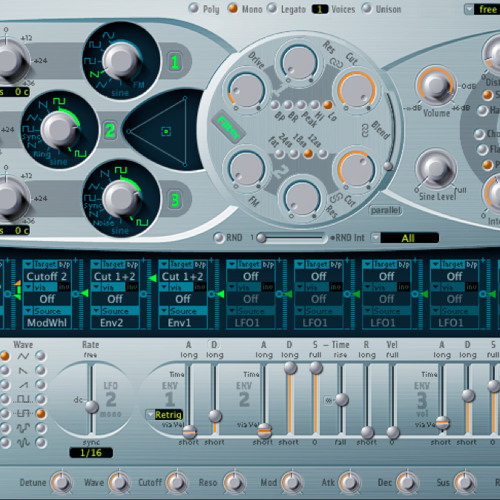Select the 18dB filter slope

(308, 154)
